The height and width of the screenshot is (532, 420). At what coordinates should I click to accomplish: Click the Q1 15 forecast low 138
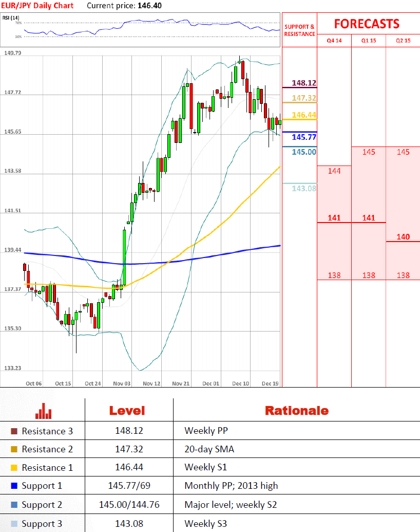[x=369, y=275]
